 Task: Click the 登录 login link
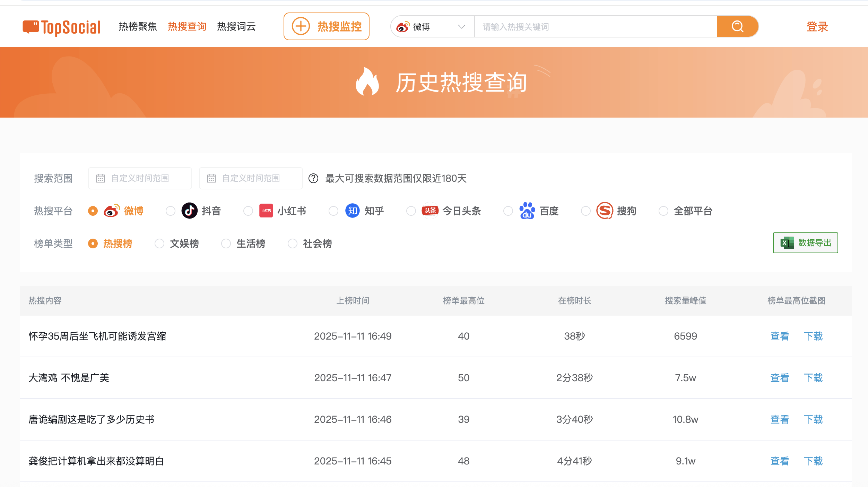[817, 27]
